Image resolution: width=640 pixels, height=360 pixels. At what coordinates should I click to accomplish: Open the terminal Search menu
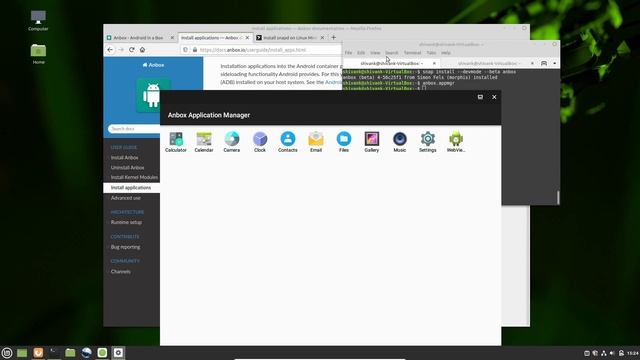click(391, 53)
